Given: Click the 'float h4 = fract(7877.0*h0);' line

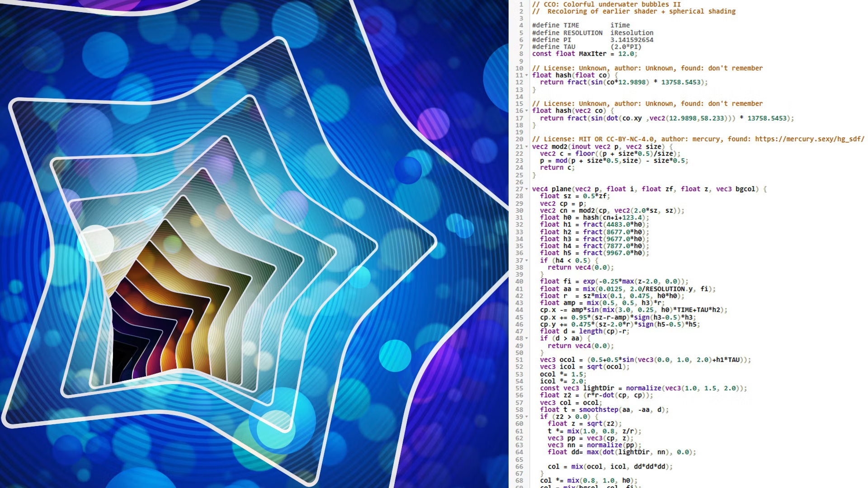Looking at the screenshot, I should pos(594,246).
